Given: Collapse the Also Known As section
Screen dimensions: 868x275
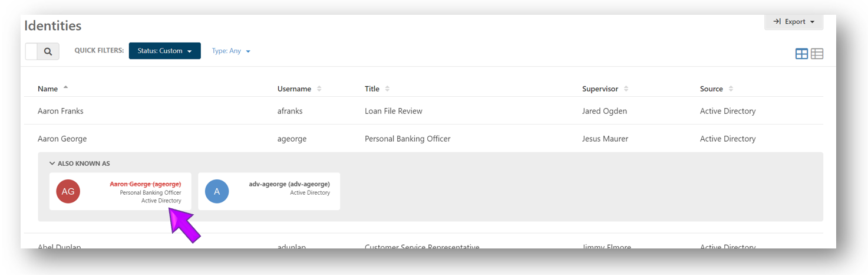Looking at the screenshot, I should [52, 163].
